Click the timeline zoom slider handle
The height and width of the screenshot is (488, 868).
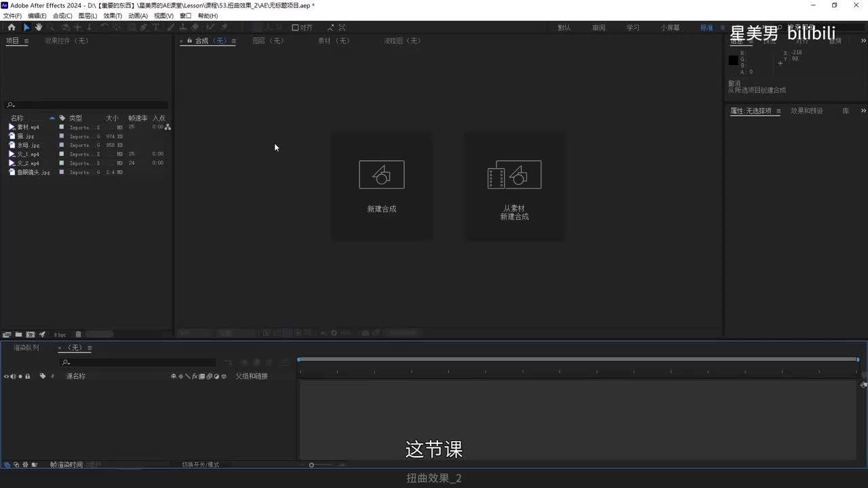(x=311, y=465)
